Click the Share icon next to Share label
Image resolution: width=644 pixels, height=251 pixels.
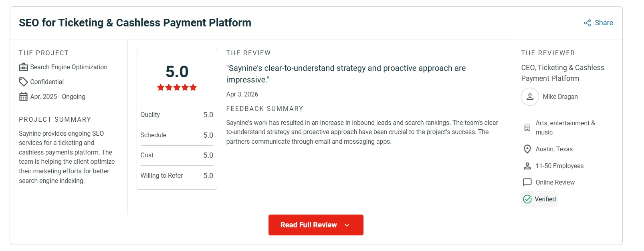pos(587,23)
